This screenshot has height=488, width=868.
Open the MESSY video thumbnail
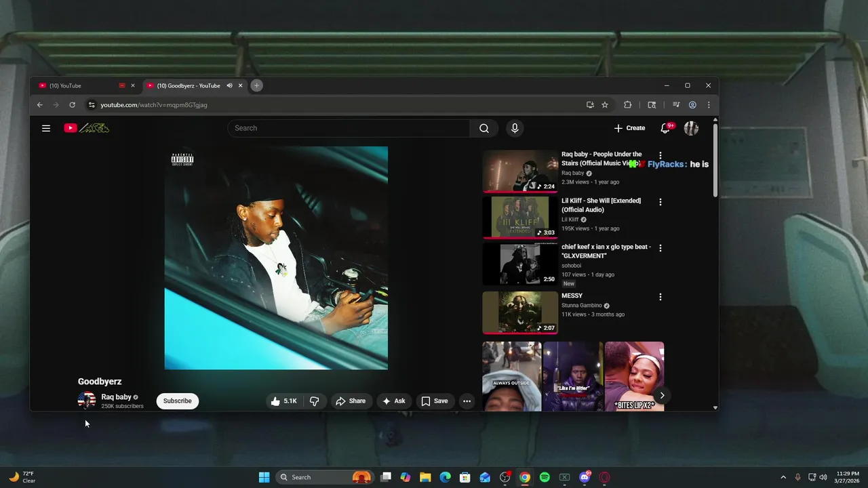pos(520,312)
